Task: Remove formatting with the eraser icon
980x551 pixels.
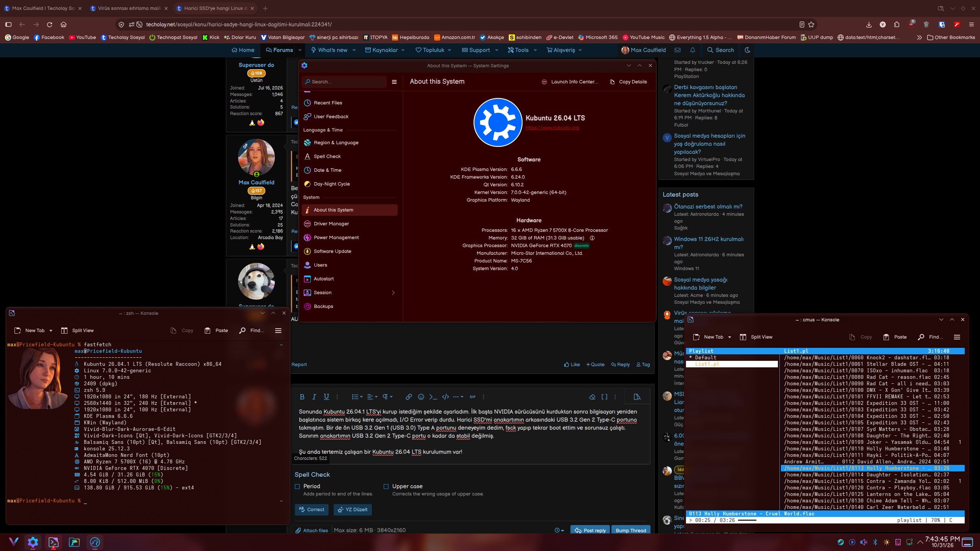Action: (592, 397)
